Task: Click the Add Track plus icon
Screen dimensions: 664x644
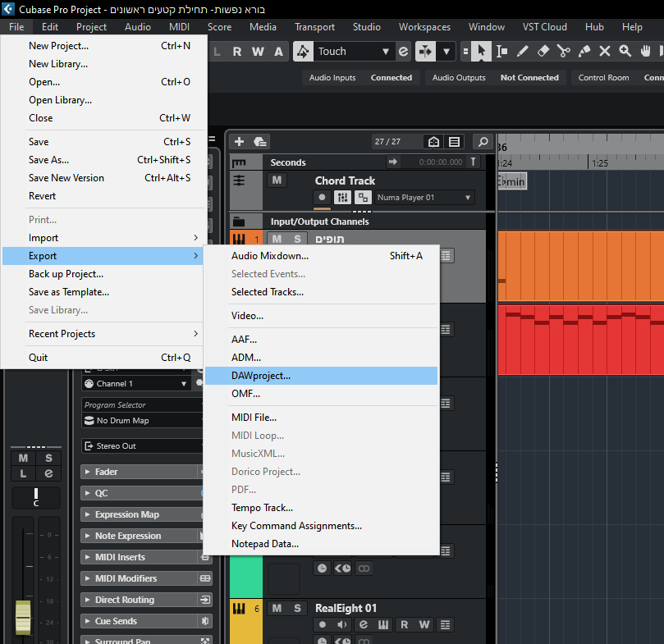Action: (x=240, y=141)
